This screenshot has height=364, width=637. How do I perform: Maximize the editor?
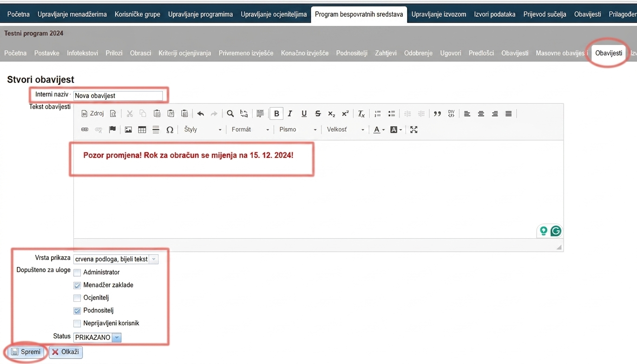(x=414, y=130)
